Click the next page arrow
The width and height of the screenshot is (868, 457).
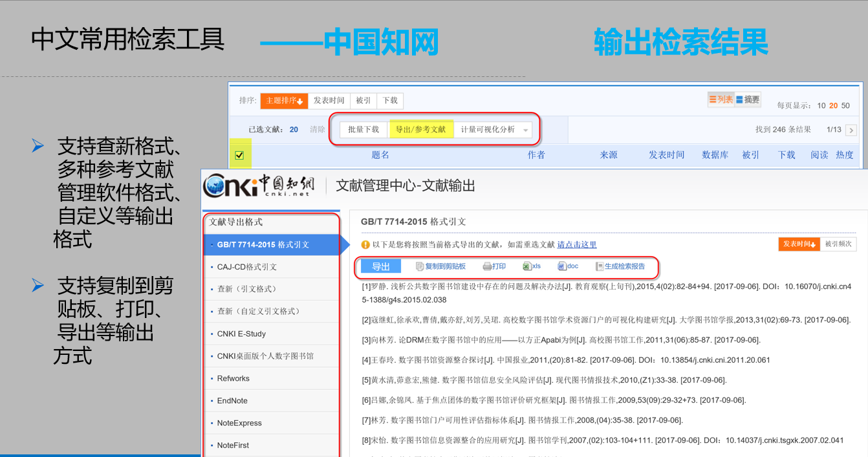851,129
